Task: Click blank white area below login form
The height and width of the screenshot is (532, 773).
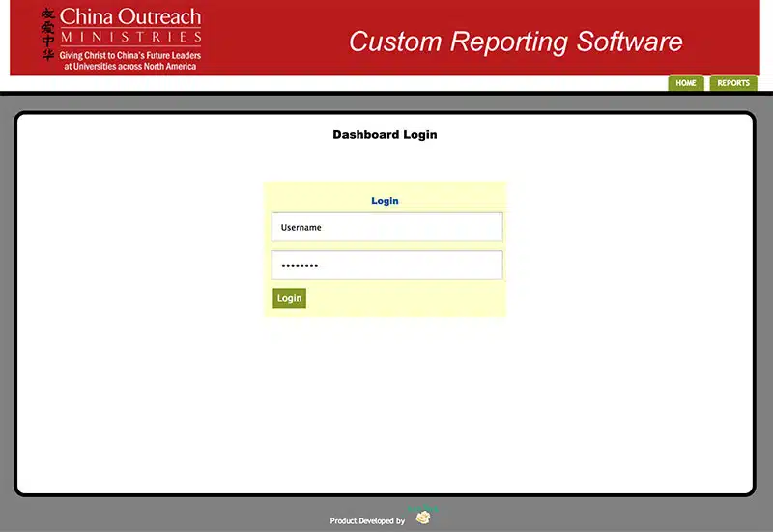Action: click(x=385, y=406)
